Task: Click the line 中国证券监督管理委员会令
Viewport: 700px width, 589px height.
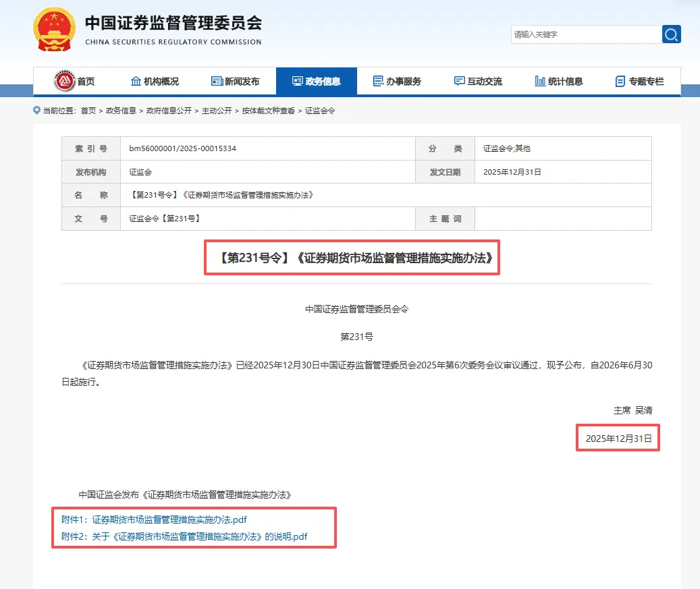Action: [356, 309]
